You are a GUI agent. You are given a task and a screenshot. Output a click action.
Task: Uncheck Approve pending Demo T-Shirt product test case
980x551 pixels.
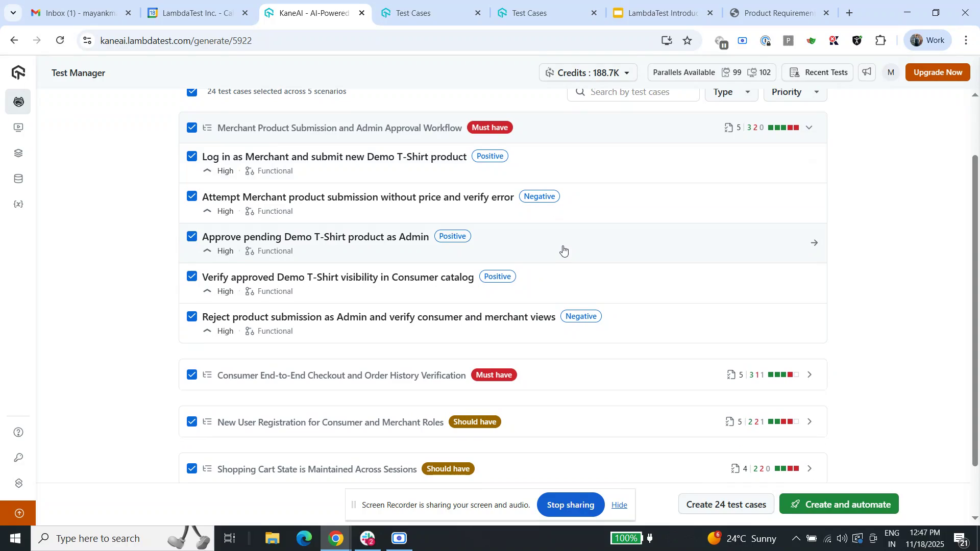coord(192,236)
